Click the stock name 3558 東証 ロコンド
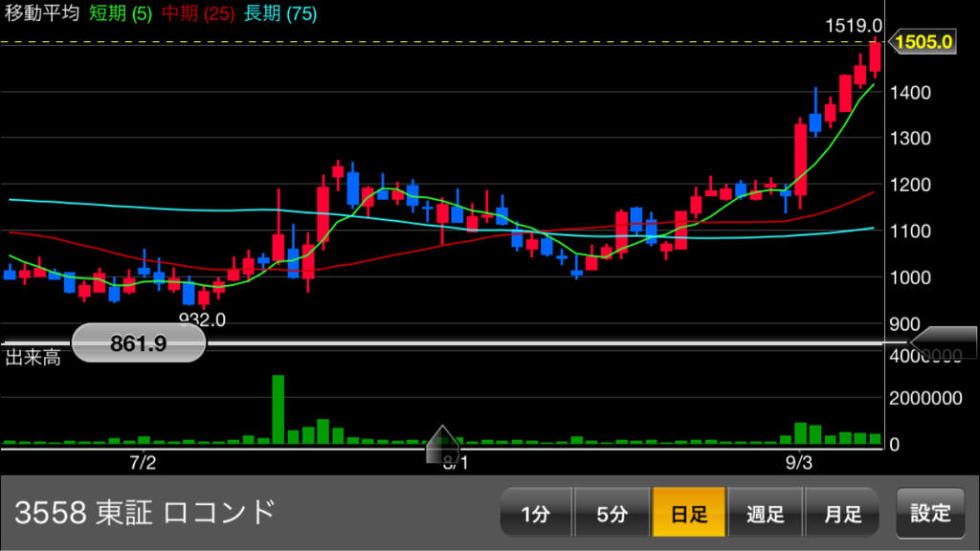 click(x=145, y=513)
